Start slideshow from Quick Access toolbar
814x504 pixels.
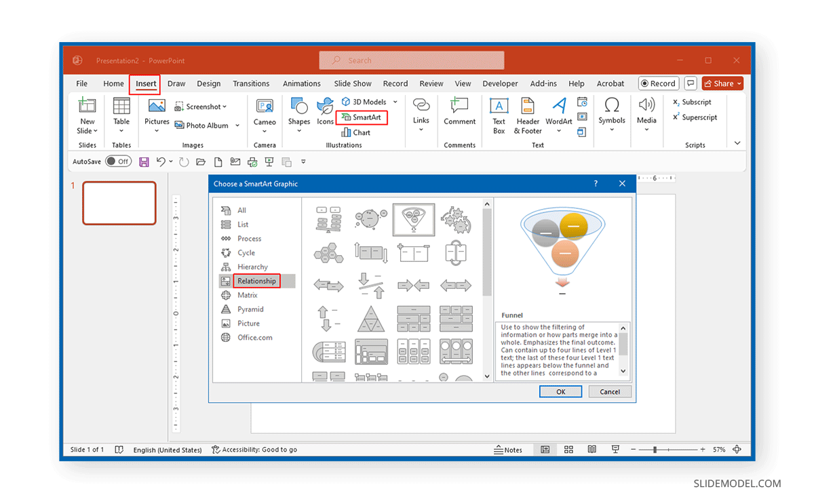click(269, 162)
